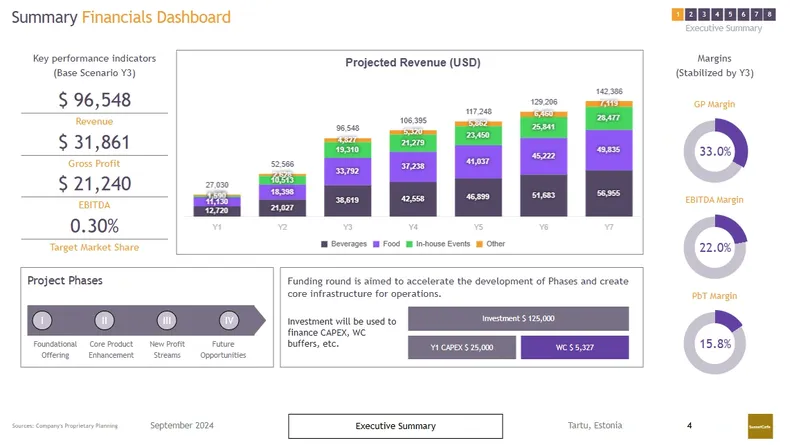Click Y3 Food segment 33,792
The image size is (792, 445).
pos(348,171)
